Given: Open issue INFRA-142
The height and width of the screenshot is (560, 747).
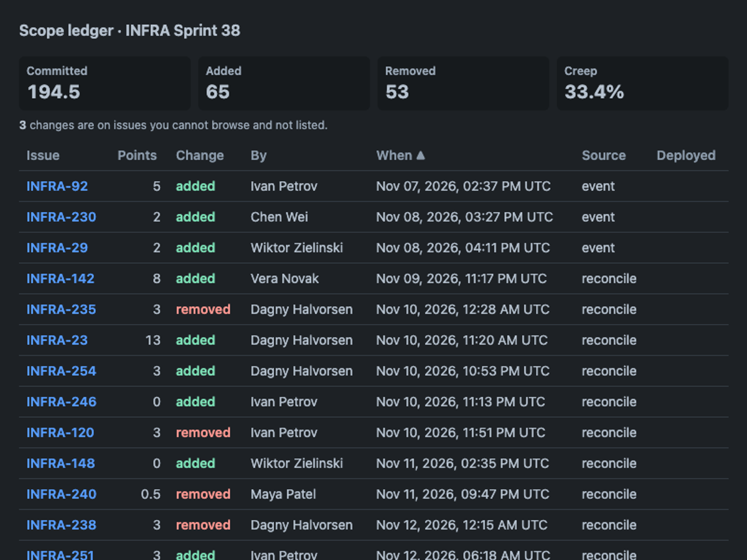Looking at the screenshot, I should [60, 279].
